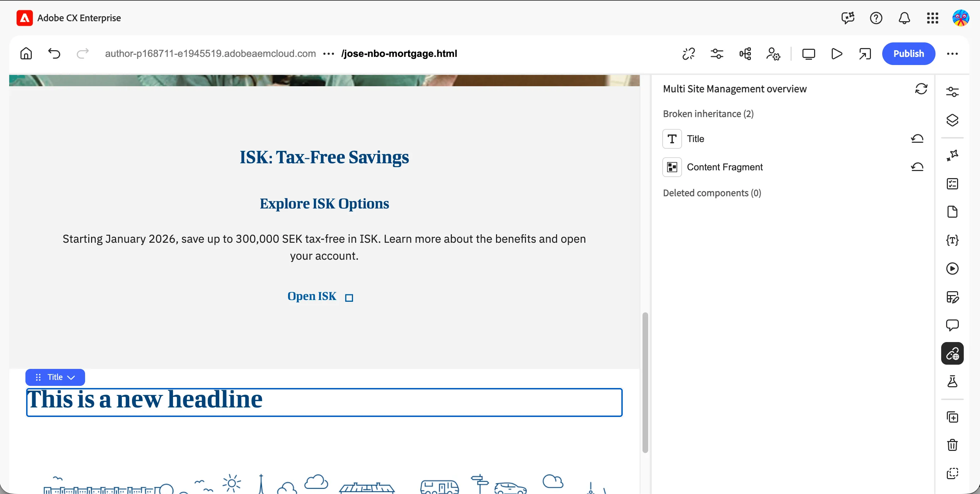Click the Publish button

click(908, 54)
